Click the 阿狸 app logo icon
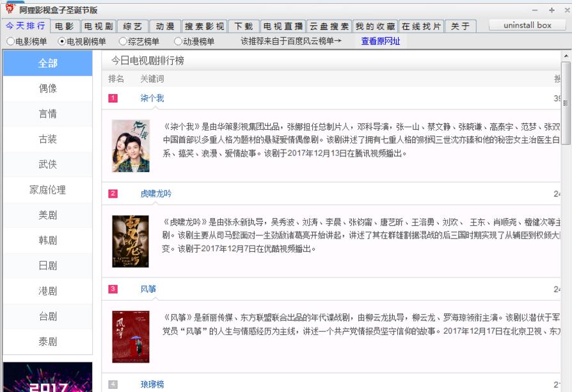The height and width of the screenshot is (392, 572). tap(9, 9)
